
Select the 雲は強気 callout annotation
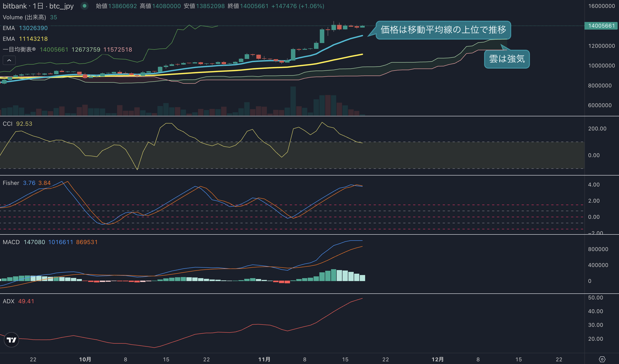[x=507, y=59]
